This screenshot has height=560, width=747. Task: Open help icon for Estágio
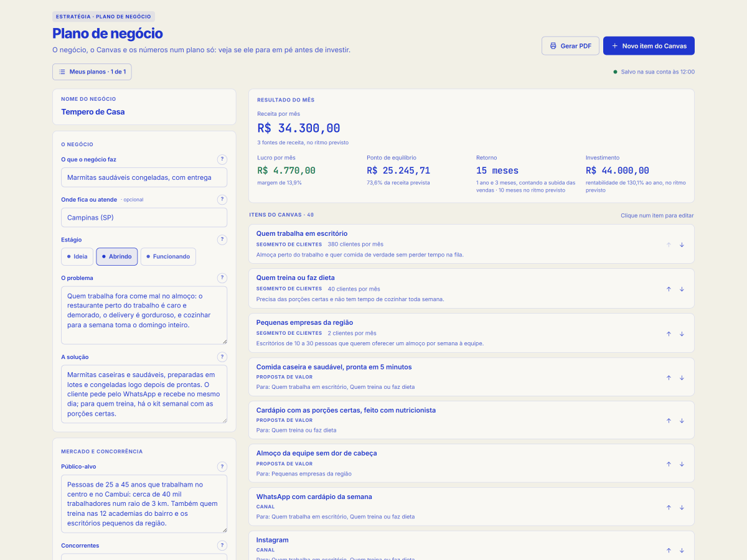click(x=222, y=240)
